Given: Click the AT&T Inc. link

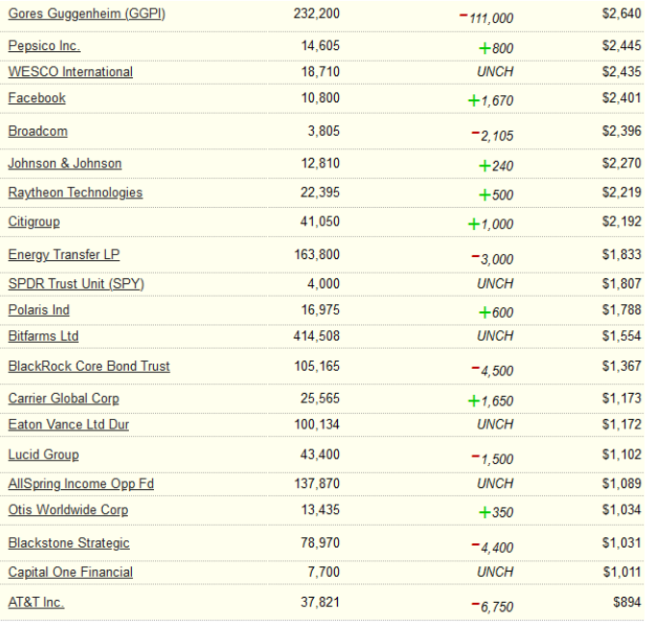Looking at the screenshot, I should coord(36,602).
